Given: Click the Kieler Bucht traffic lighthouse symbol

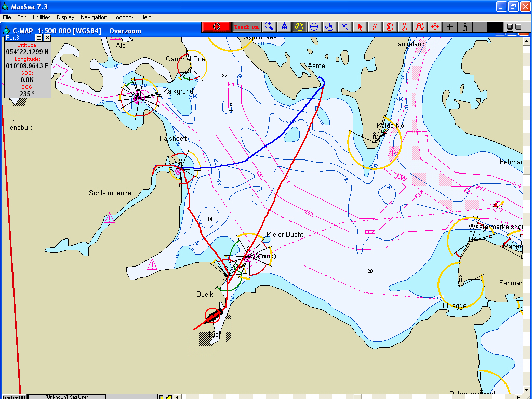Looking at the screenshot, I should coord(249,256).
